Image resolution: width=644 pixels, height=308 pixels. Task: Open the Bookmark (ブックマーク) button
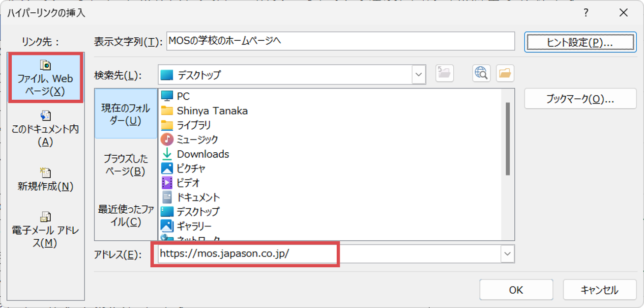[x=580, y=99]
